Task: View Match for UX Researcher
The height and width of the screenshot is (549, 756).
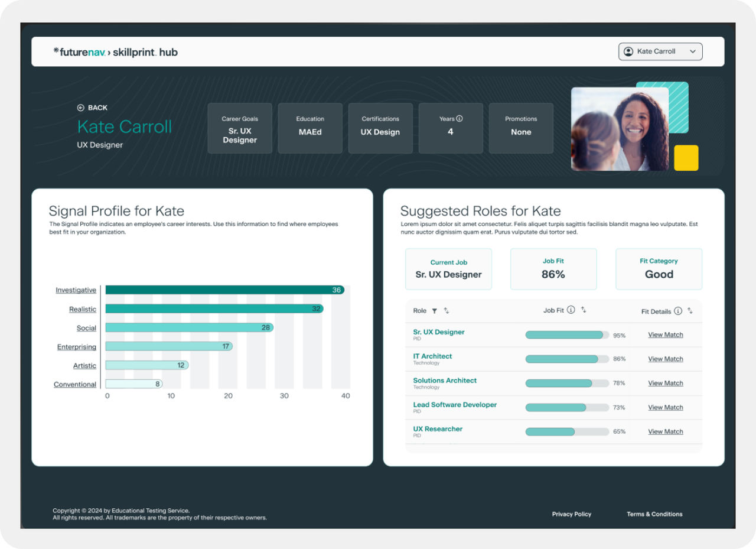Action: coord(665,432)
